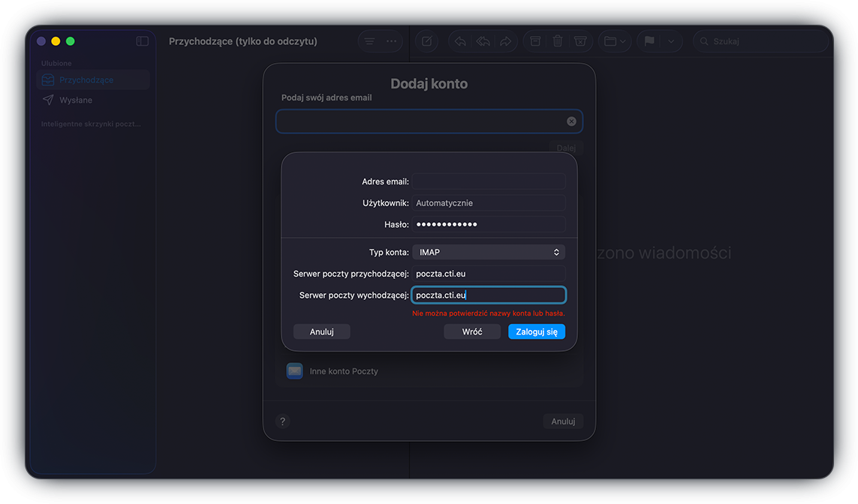
Task: Toggle the message filter icon
Action: tap(368, 41)
